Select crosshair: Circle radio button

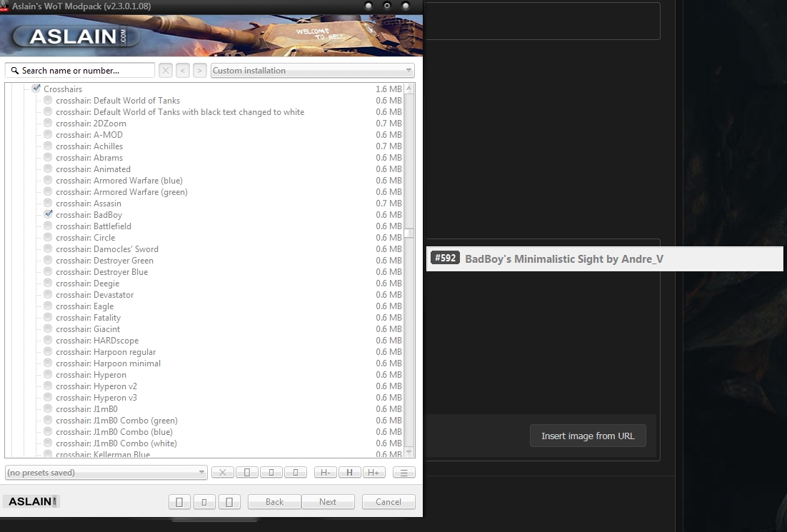48,237
